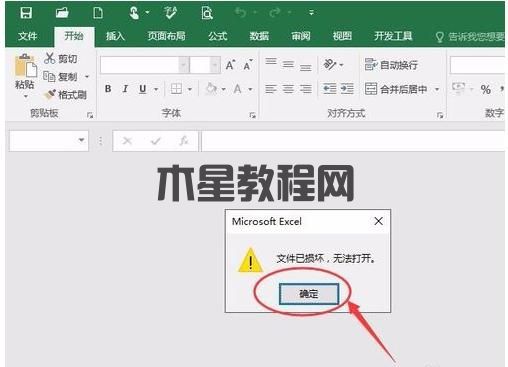Click the Touch/Mouse mode icon
Image resolution: width=508 pixels, height=367 pixels.
[134, 13]
